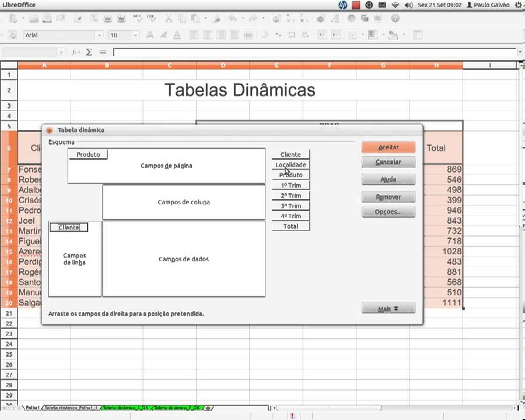This screenshot has height=420, width=525.
Task: Select the Localidade field button
Action: (x=290, y=164)
